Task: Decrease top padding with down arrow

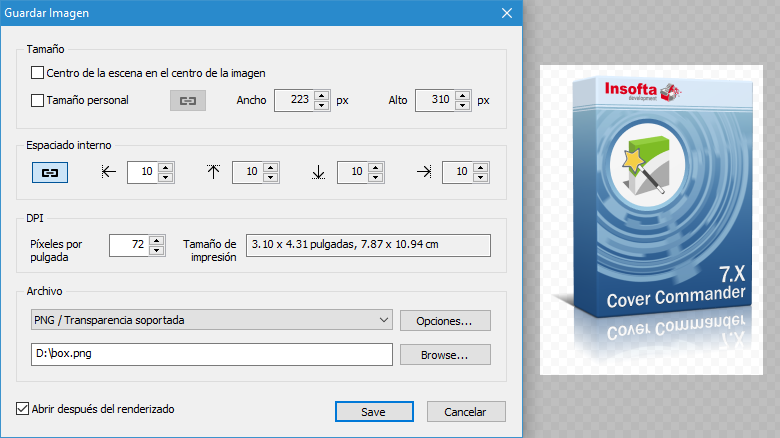Action: (271, 178)
